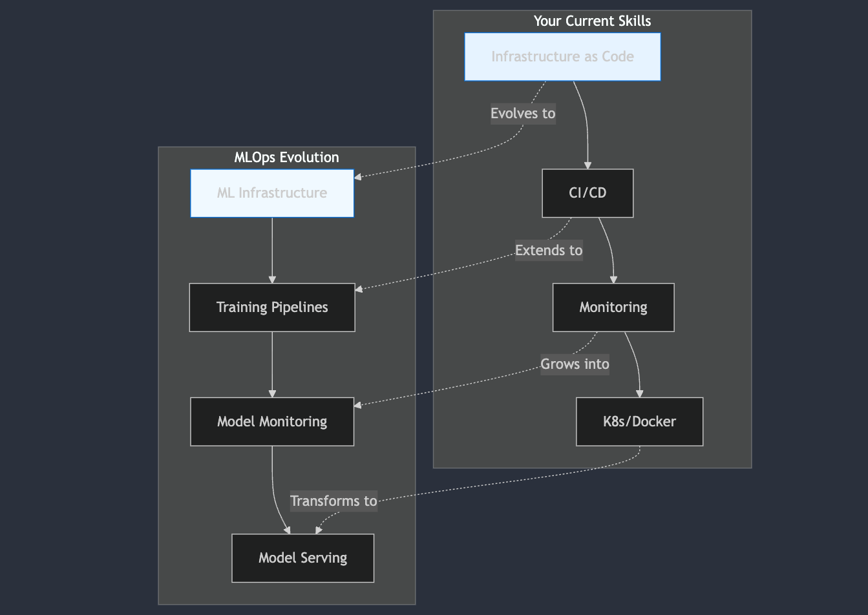The height and width of the screenshot is (615, 868).
Task: Select the ML Infrastructure node
Action: [x=271, y=193]
